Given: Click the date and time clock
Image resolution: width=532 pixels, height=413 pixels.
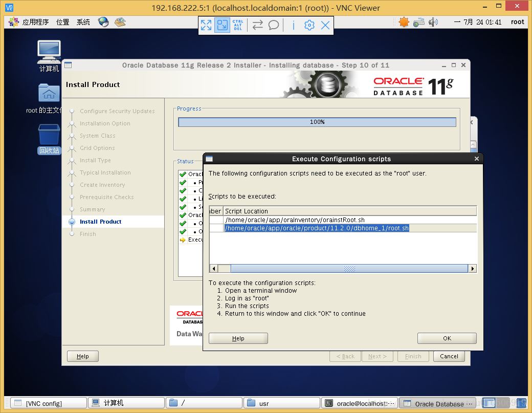Looking at the screenshot, I should 478,22.
